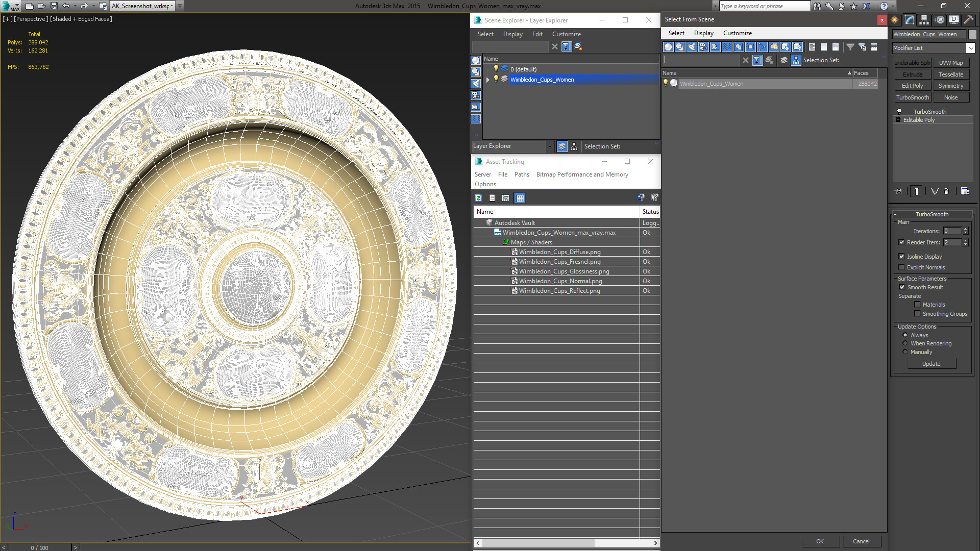Image resolution: width=980 pixels, height=551 pixels.
Task: Click Select Invert icon in Select From Scene toolbar
Action: pyautogui.click(x=836, y=47)
